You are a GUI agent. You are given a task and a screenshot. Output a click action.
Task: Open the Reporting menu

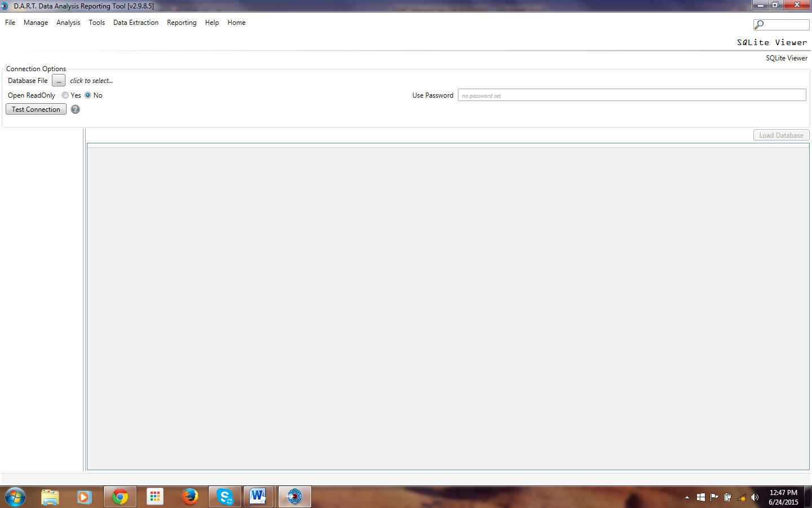click(x=182, y=23)
